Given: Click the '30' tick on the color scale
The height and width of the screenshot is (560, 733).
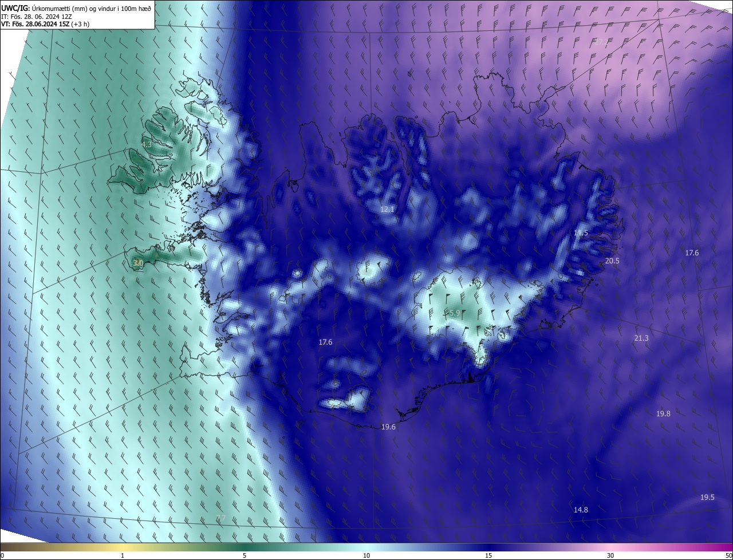Looking at the screenshot, I should coord(610,555).
